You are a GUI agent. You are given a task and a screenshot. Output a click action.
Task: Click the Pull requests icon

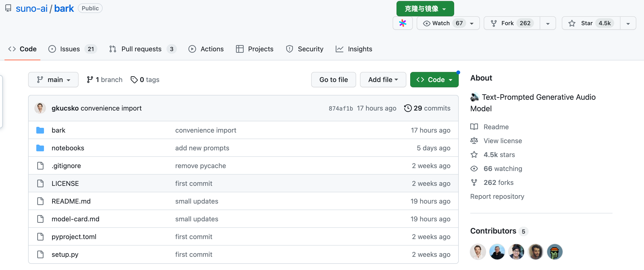pyautogui.click(x=112, y=49)
